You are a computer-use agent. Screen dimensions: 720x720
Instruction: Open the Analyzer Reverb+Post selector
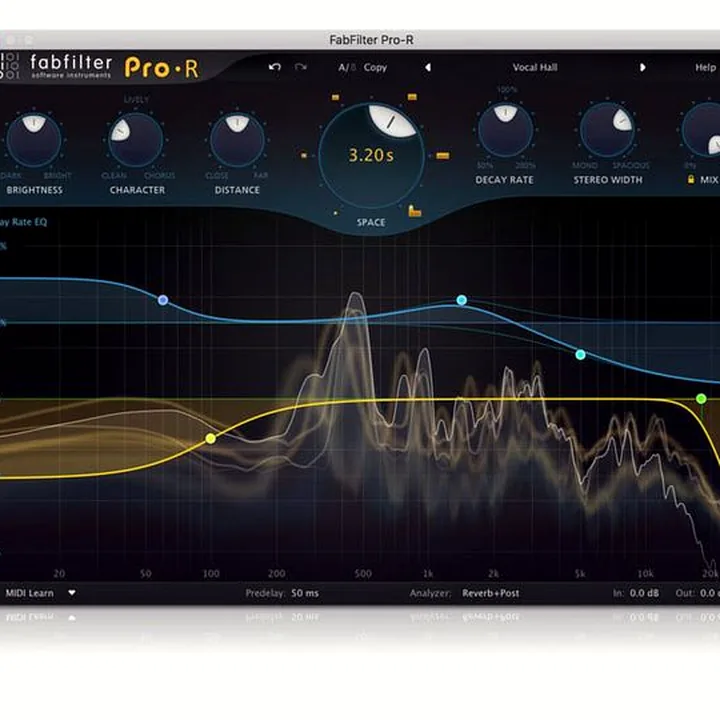(490, 593)
